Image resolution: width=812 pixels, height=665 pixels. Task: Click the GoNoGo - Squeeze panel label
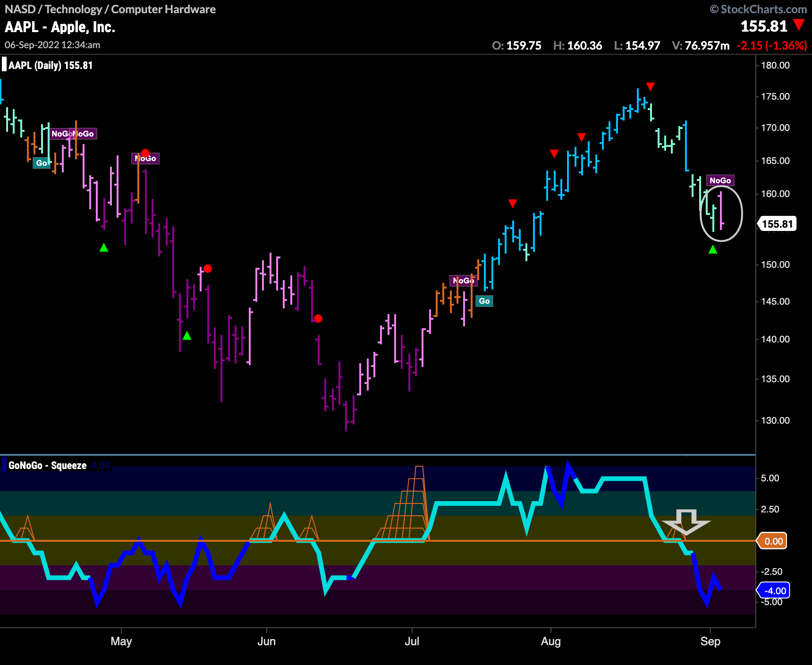(47, 465)
